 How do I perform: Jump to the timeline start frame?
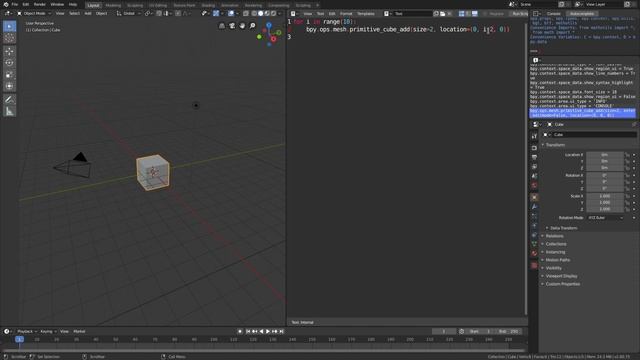pyautogui.click(x=248, y=331)
